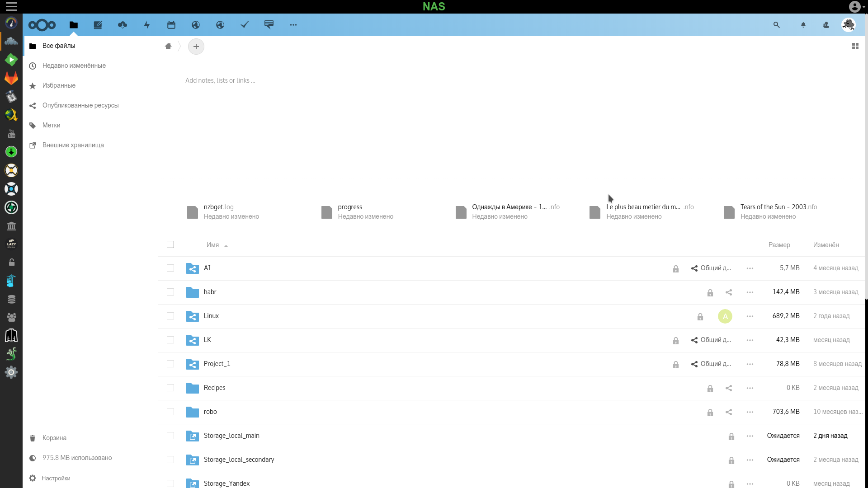Screen dimensions: 868x488
Task: Open the users group sidebar icon
Action: tap(11, 318)
